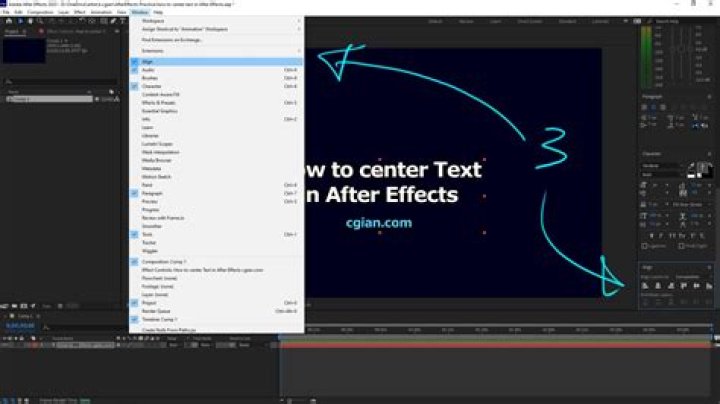This screenshot has width=720, height=404.
Task: Click Align Vertical Center icon in Align panel
Action: pyautogui.click(x=697, y=286)
